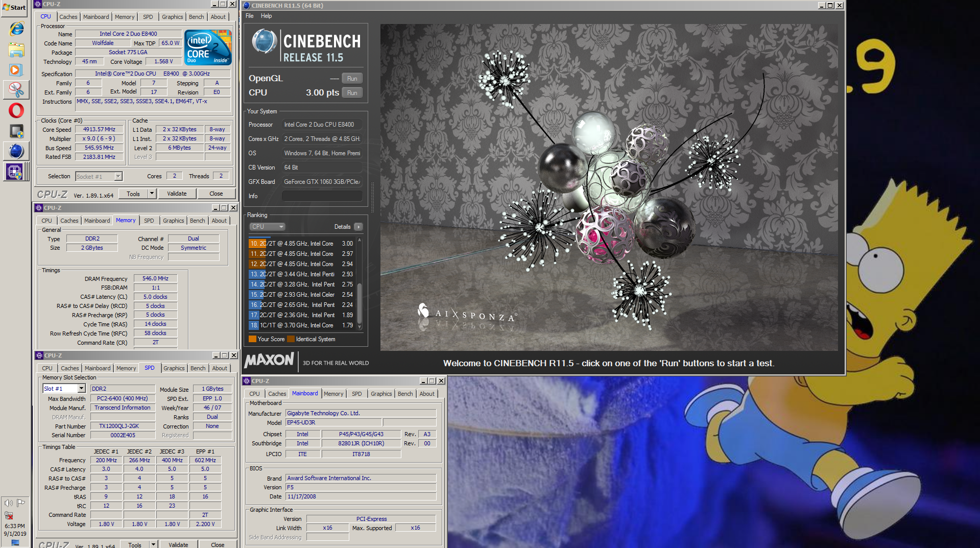980x548 pixels.
Task: Click the DRAM Frequency value 546.0 MHz
Action: 155,278
